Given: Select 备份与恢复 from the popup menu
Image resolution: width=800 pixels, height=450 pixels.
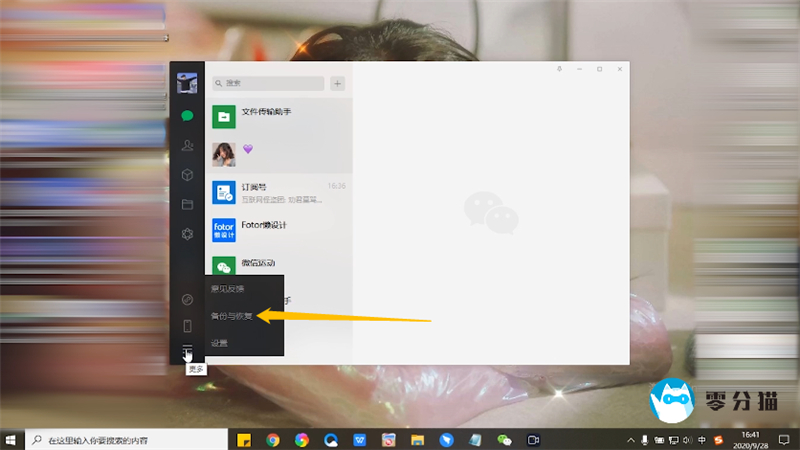Looking at the screenshot, I should point(232,316).
